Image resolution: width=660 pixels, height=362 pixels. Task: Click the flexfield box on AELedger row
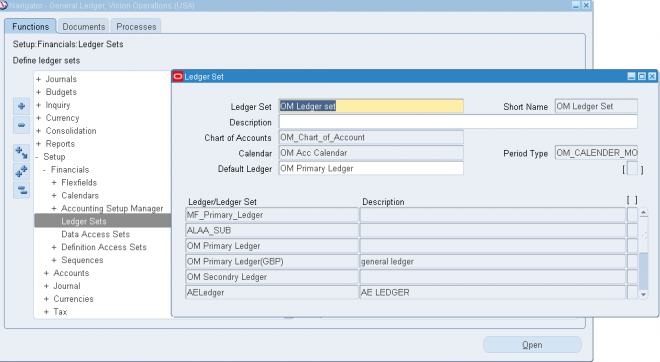tap(632, 292)
